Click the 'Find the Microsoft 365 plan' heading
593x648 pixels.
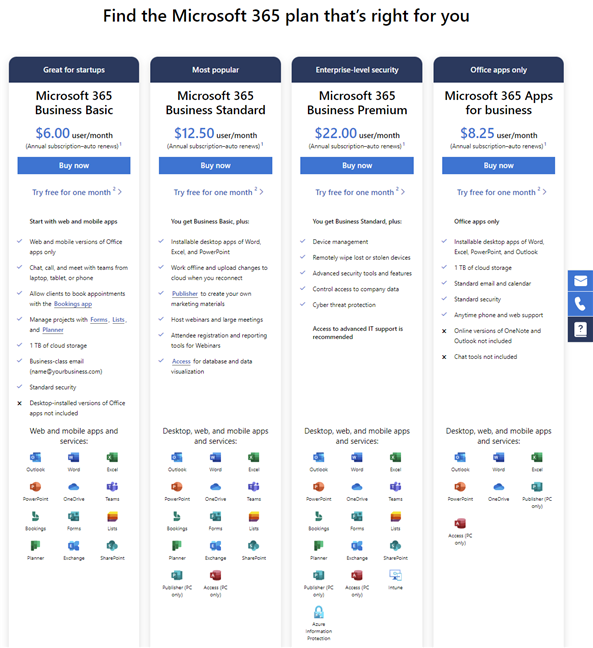click(x=286, y=16)
